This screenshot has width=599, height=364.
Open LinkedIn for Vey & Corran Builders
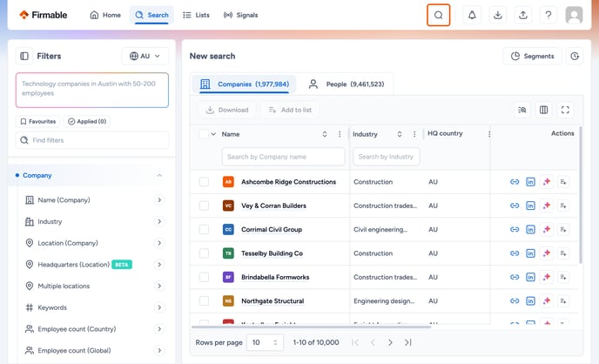[x=530, y=206]
